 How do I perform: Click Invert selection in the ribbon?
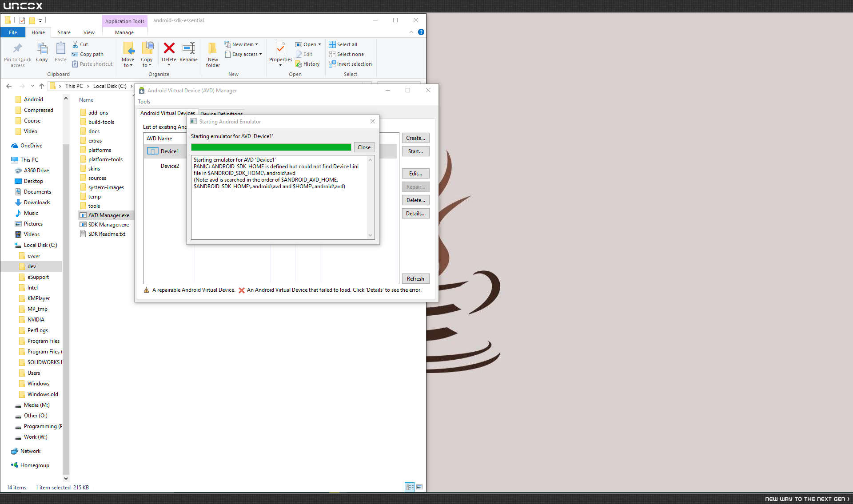350,64
